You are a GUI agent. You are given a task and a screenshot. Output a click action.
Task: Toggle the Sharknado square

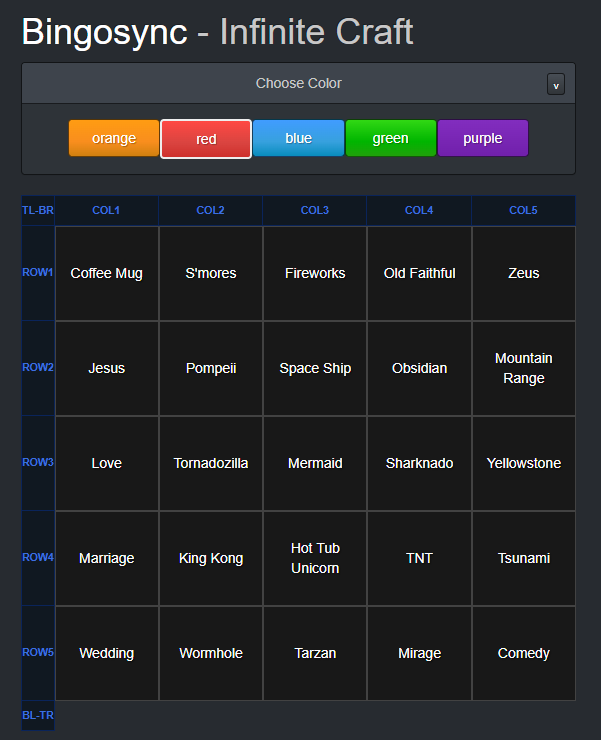pyautogui.click(x=419, y=463)
